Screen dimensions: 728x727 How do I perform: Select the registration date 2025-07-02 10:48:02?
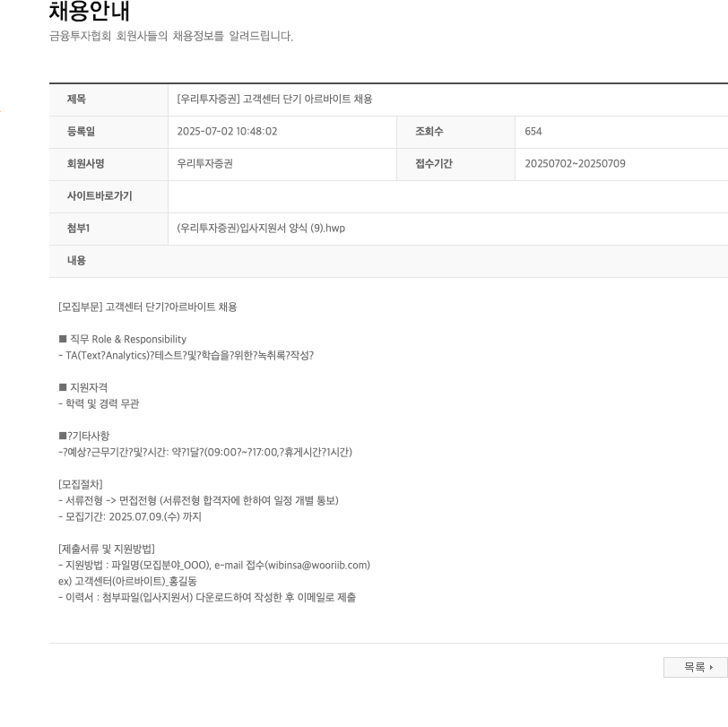pos(227,132)
